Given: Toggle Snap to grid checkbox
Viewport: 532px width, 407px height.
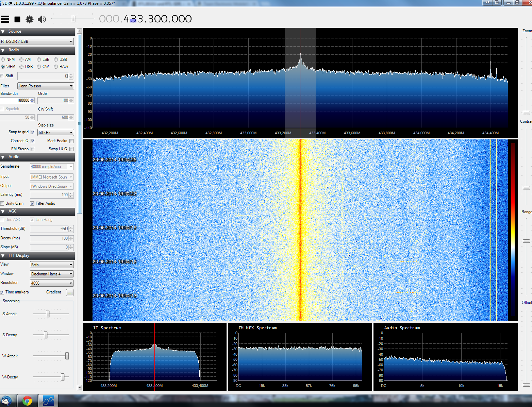Looking at the screenshot, I should [x=33, y=132].
